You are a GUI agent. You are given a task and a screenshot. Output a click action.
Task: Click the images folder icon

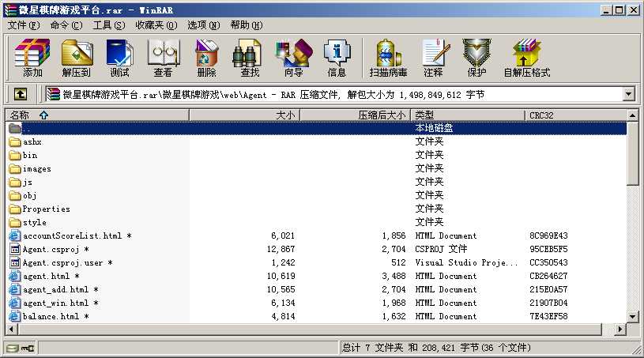click(15, 169)
